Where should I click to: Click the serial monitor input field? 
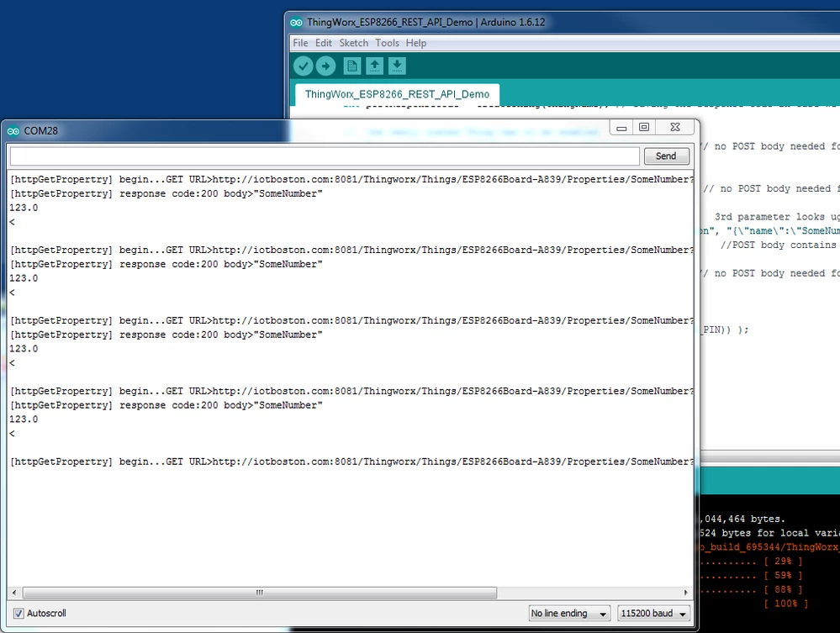[x=324, y=156]
